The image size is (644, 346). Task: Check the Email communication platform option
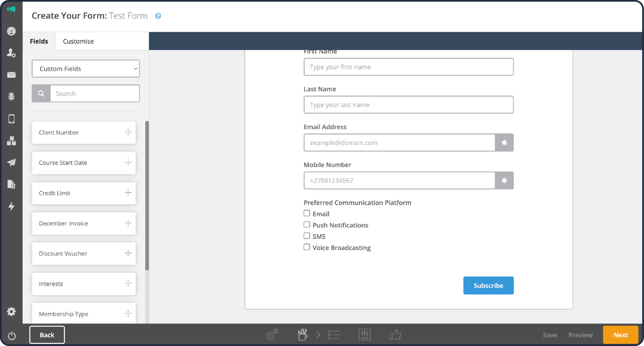pos(306,213)
